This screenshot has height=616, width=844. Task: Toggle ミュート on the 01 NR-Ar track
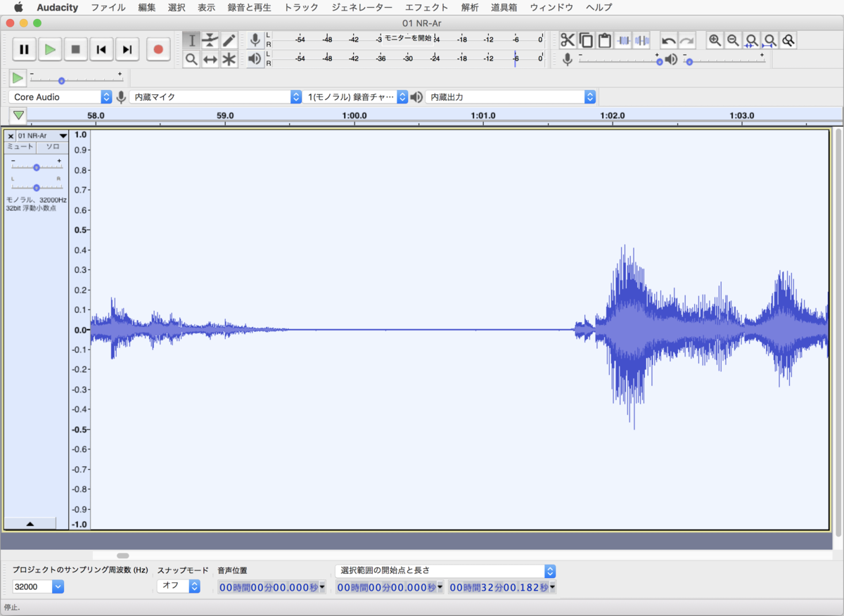pos(20,147)
